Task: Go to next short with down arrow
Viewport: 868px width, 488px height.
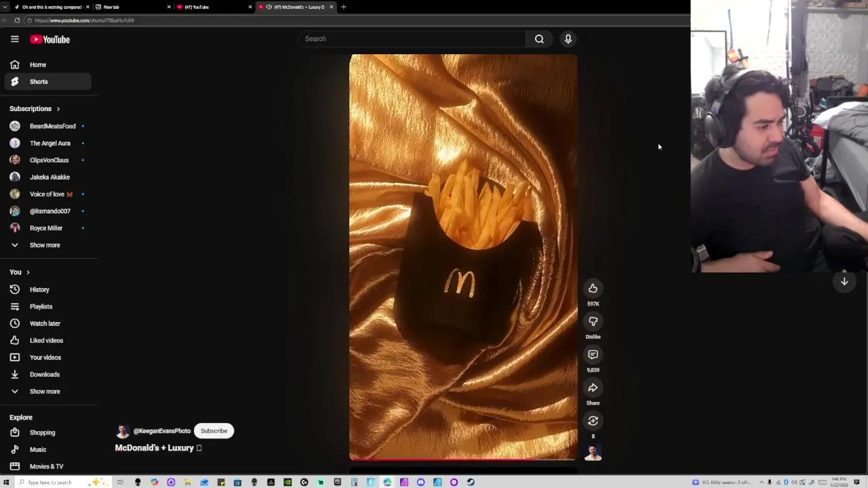Action: tap(844, 281)
